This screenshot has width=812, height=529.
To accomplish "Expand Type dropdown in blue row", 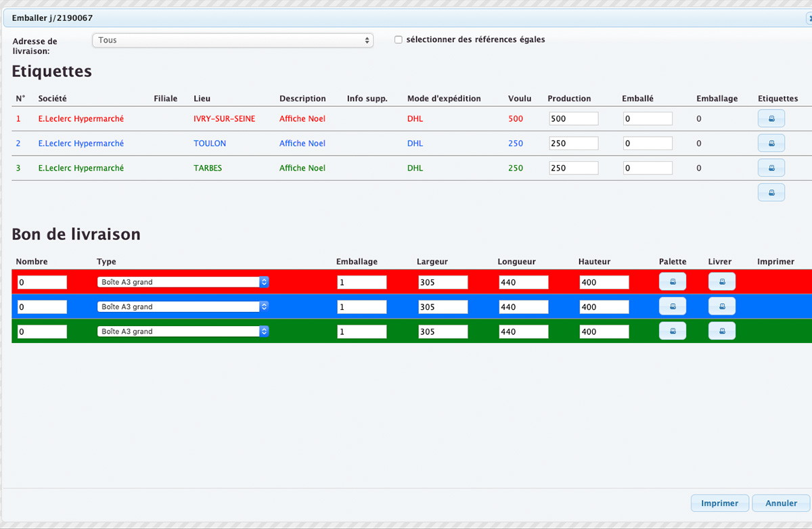I will pyautogui.click(x=183, y=306).
